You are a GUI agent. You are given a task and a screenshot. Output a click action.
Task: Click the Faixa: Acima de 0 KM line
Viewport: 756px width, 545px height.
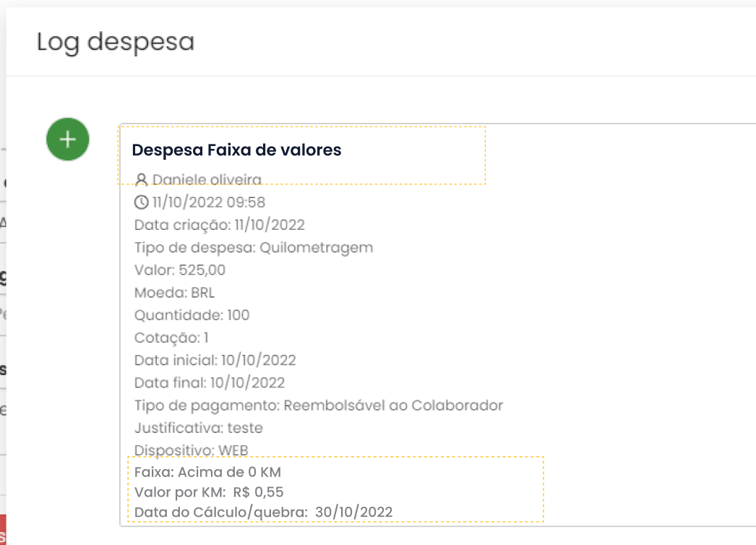[x=208, y=472]
